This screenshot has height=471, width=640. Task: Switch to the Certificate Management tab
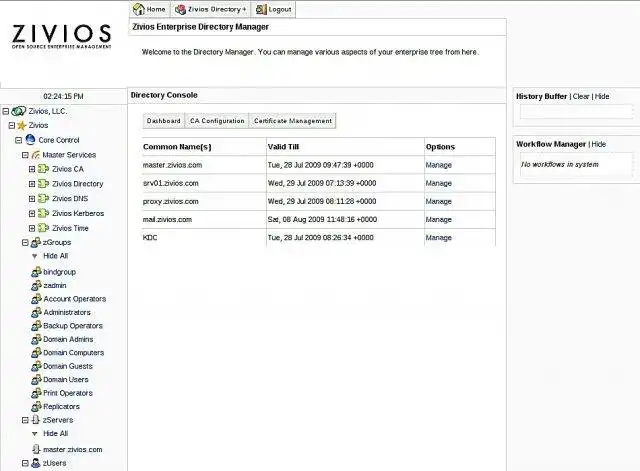tap(293, 121)
